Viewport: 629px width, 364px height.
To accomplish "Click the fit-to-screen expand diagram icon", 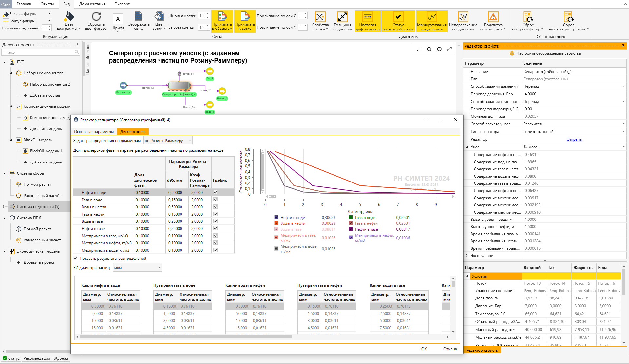I will pos(449,49).
